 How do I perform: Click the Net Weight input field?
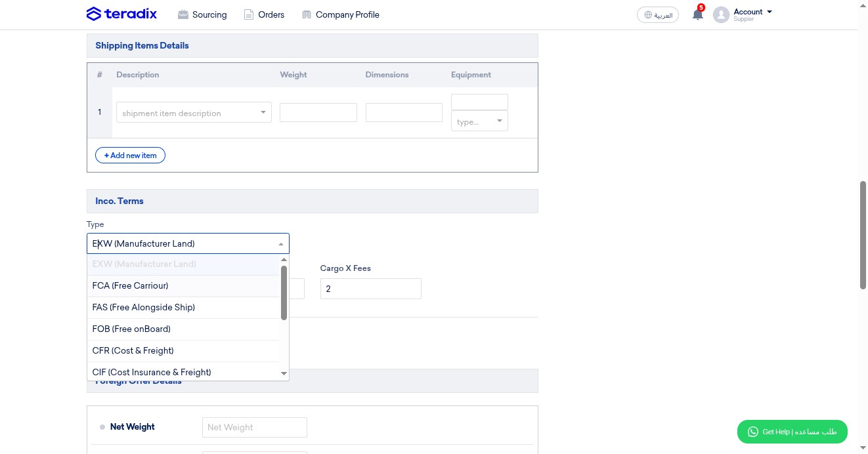(255, 427)
